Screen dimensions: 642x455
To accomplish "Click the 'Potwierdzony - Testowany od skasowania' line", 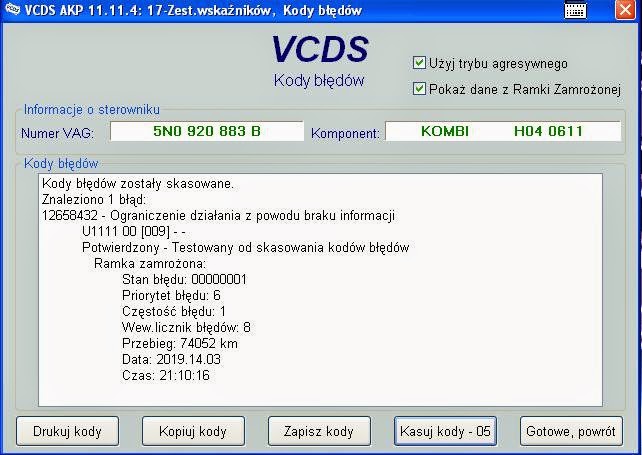I will pyautogui.click(x=246, y=248).
